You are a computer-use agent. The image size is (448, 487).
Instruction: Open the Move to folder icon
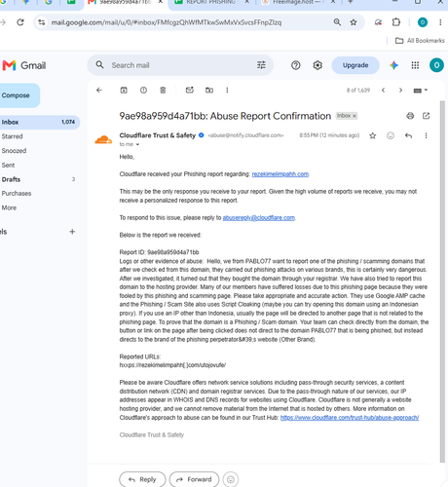[x=209, y=91]
